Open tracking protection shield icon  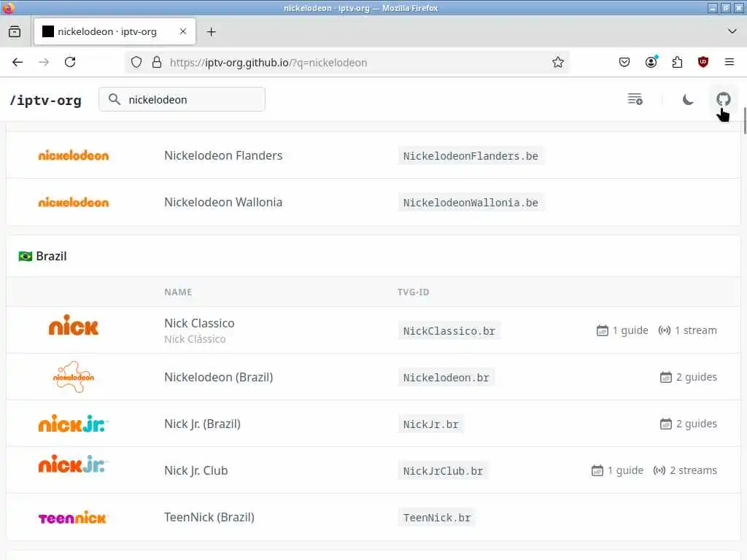(136, 63)
